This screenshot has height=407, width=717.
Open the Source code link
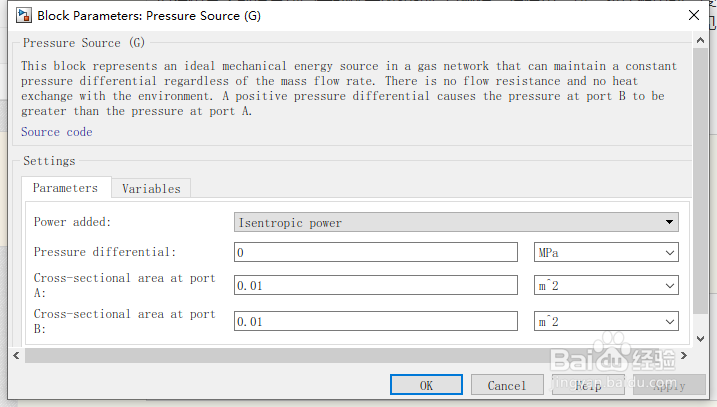[x=56, y=132]
